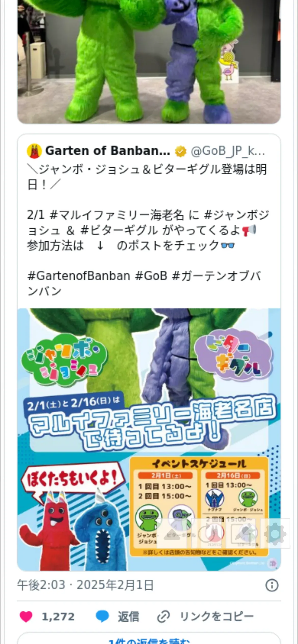This screenshot has height=644, width=298.
Task: Open the green and purple mascot photo
Action: (149, 62)
